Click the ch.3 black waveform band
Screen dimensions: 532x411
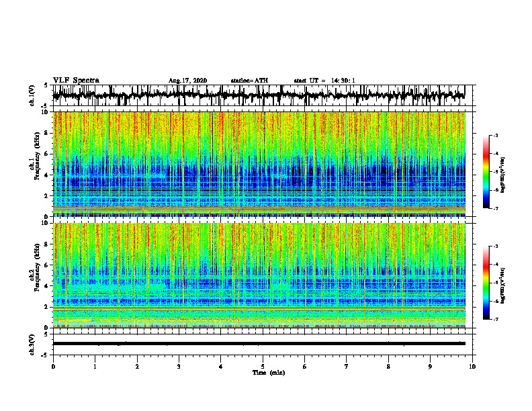259,344
